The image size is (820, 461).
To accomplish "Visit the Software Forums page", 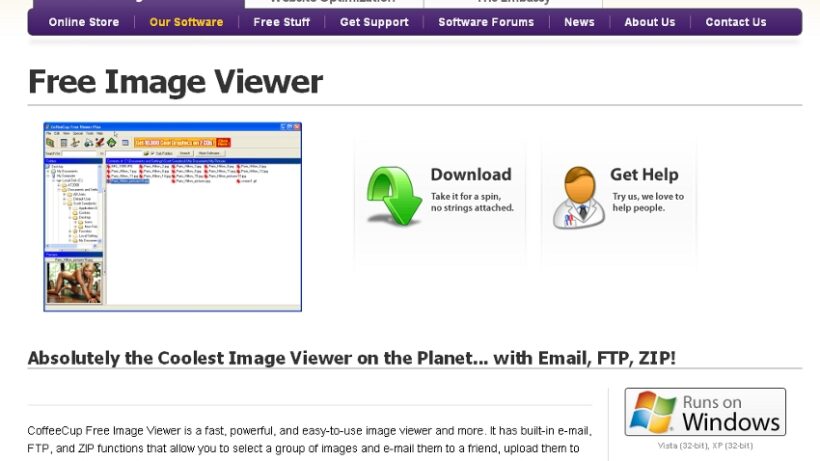I will click(x=486, y=22).
